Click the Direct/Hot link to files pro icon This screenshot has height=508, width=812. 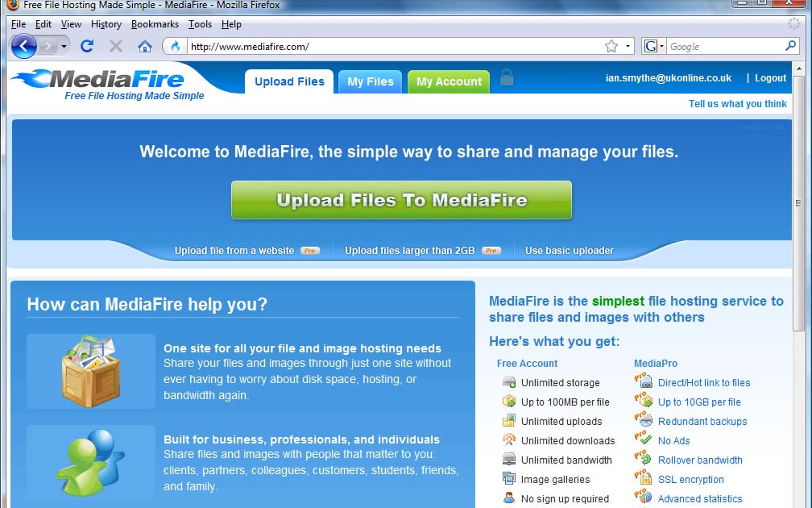[x=643, y=381]
